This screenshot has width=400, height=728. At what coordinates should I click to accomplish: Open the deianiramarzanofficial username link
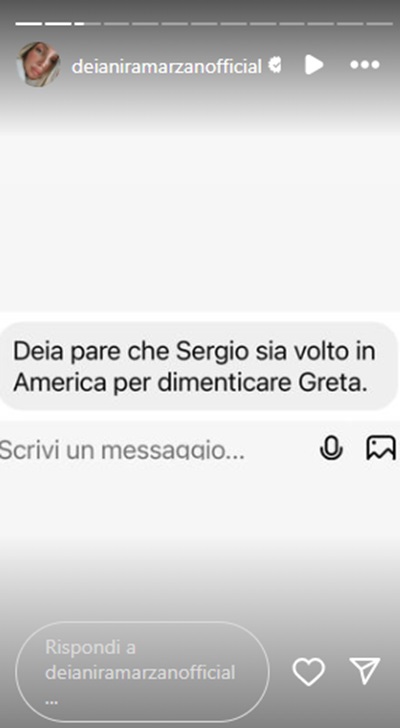pyautogui.click(x=167, y=66)
